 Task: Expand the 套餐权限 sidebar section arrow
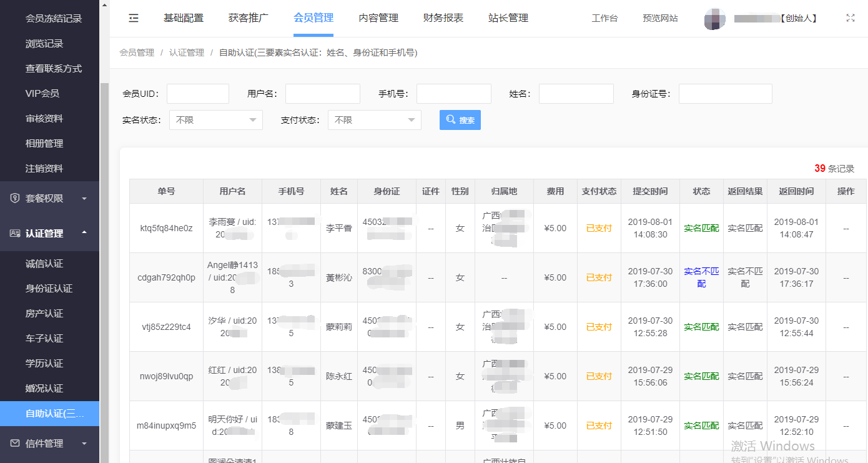click(84, 199)
